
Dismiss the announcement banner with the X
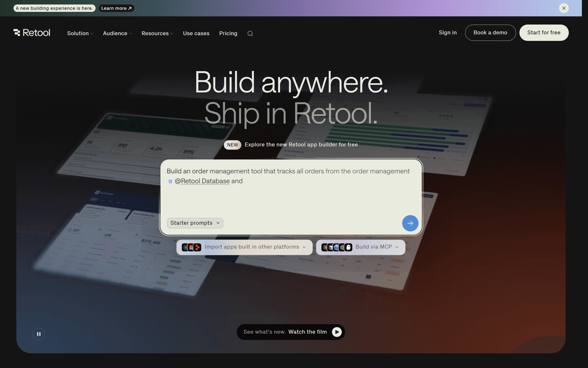point(564,8)
